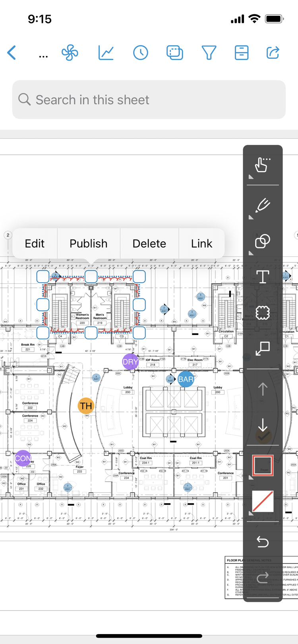Tap Delete to remove selected markup
This screenshot has width=298, height=644.
[x=149, y=244]
